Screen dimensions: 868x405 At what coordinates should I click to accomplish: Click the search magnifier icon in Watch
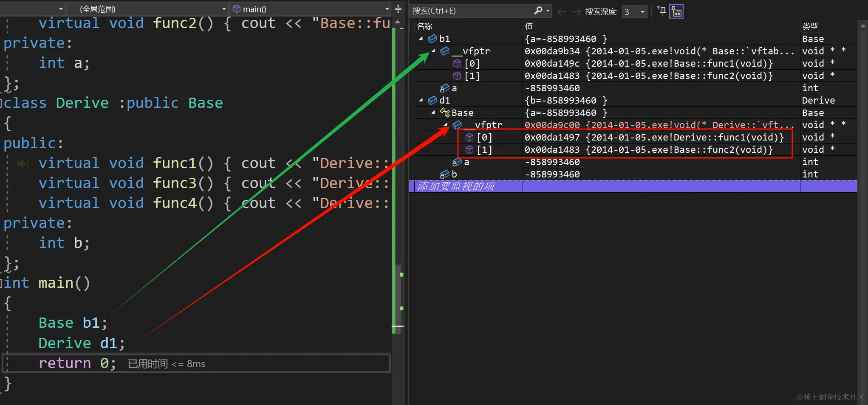(538, 11)
